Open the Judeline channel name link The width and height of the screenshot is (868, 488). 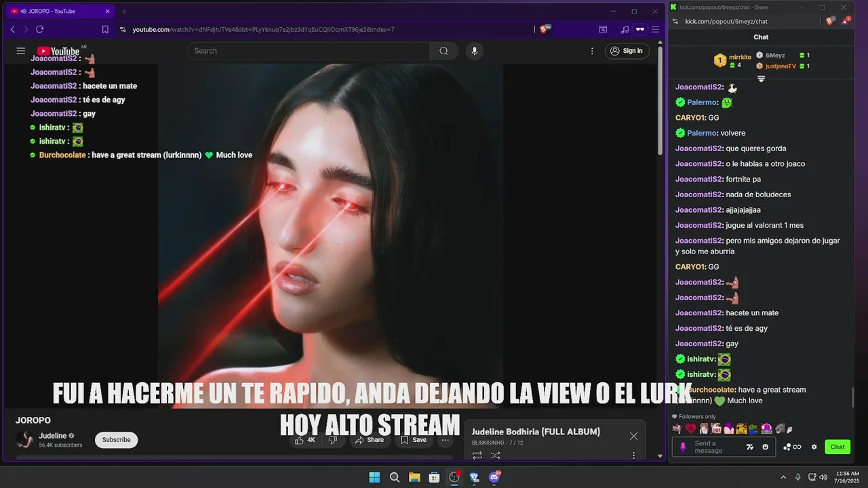click(x=53, y=436)
